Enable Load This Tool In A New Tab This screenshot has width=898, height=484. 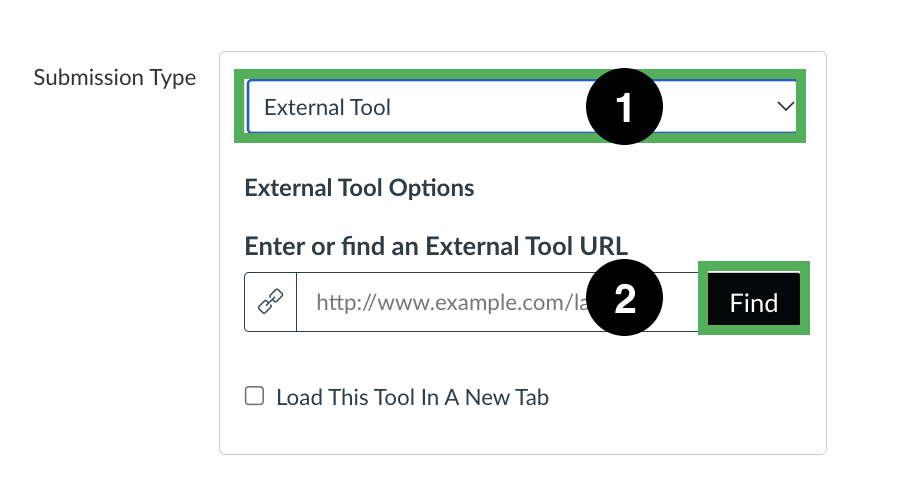(254, 396)
